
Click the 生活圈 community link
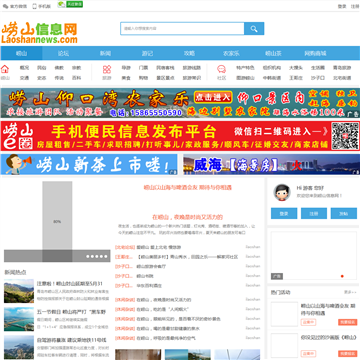[x=318, y=68]
